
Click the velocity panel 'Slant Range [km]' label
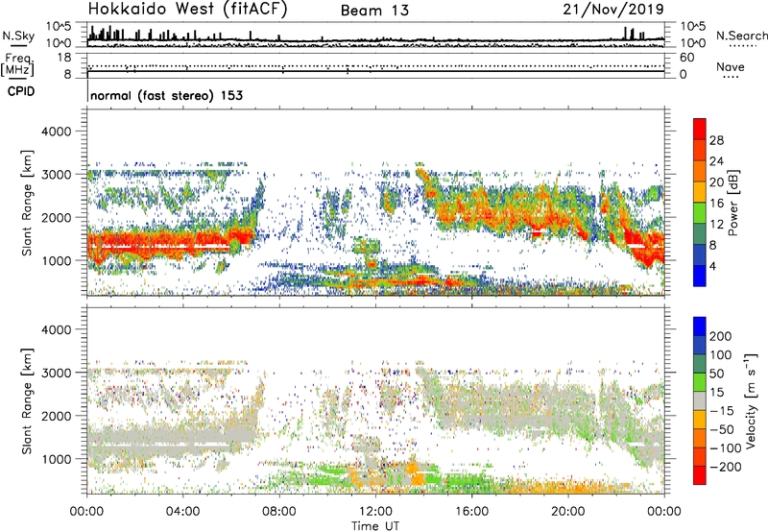click(x=27, y=400)
